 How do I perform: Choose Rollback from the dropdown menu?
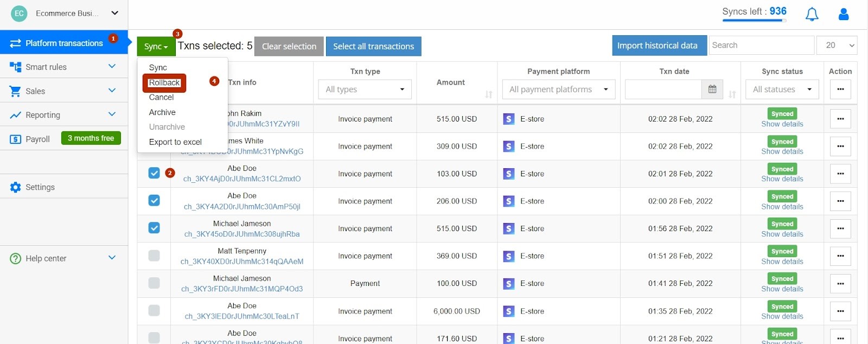coord(164,82)
